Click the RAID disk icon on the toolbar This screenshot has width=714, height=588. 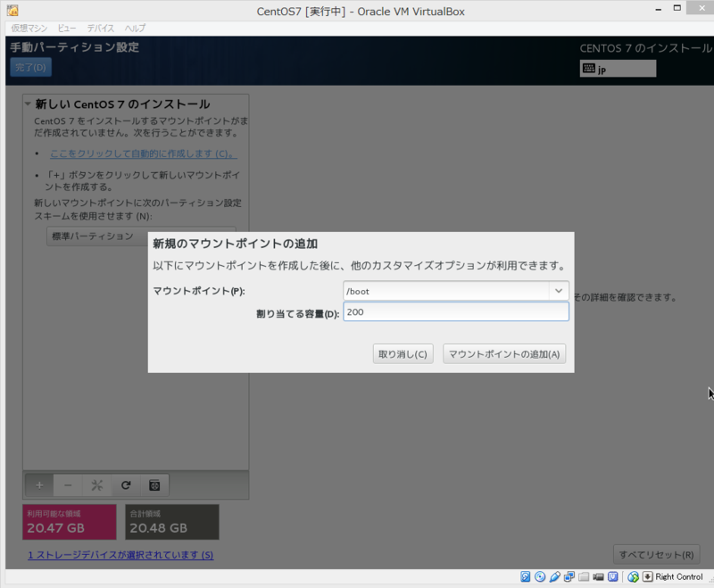coord(154,484)
